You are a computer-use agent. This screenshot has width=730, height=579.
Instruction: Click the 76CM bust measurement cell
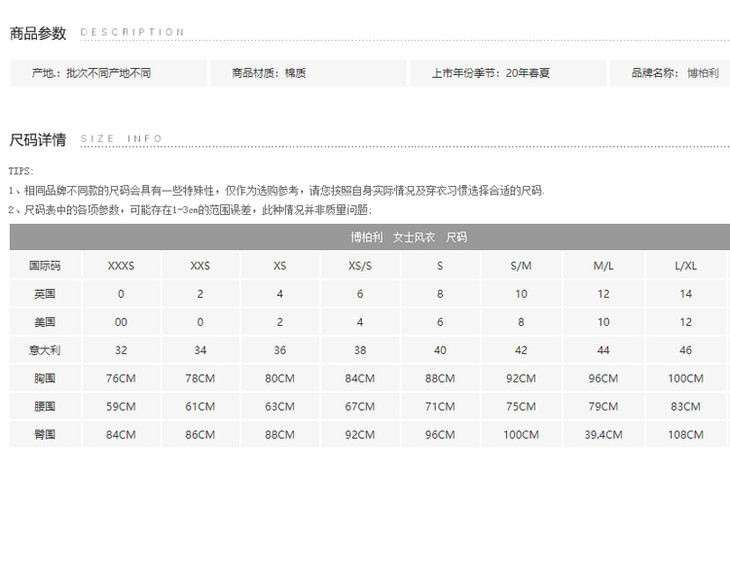121,378
